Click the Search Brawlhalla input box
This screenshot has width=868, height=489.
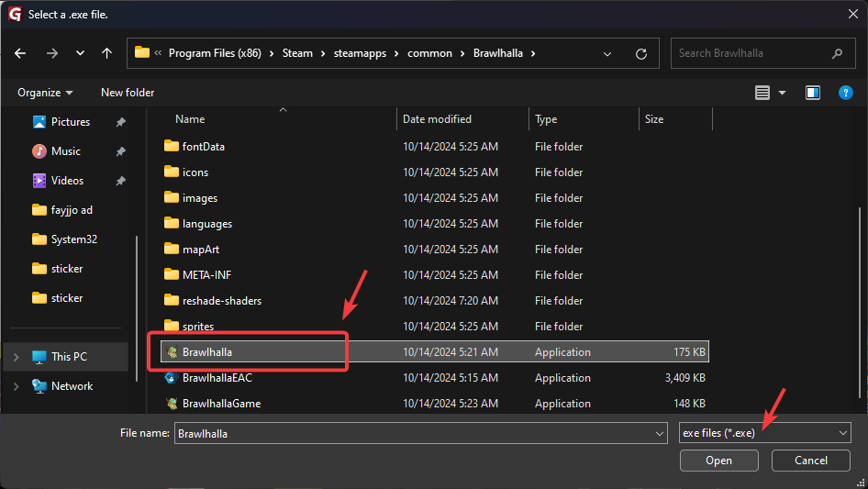pos(752,53)
